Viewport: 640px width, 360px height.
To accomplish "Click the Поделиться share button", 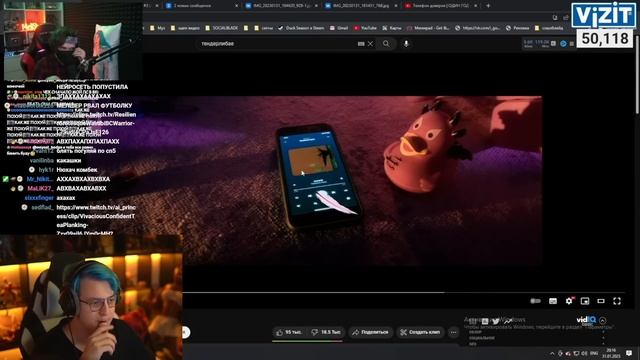I will [x=371, y=332].
